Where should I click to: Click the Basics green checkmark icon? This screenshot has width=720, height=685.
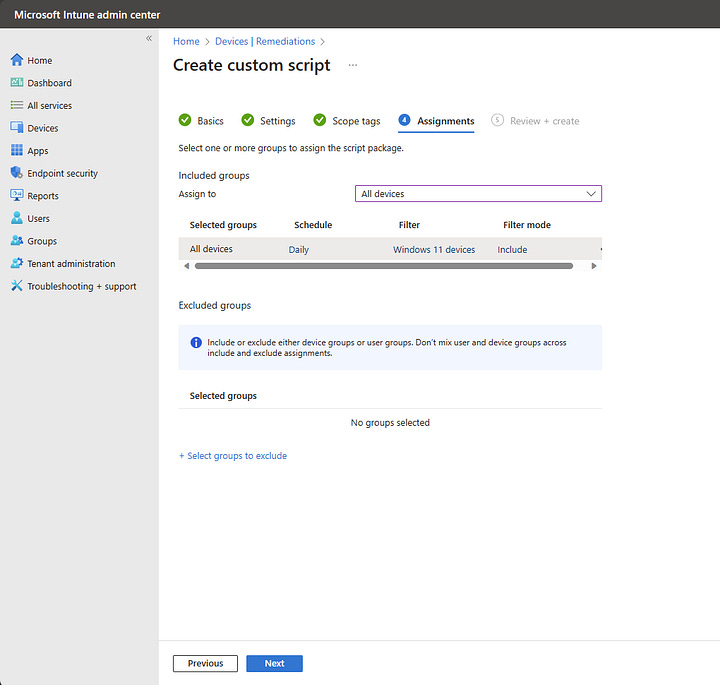[x=185, y=120]
